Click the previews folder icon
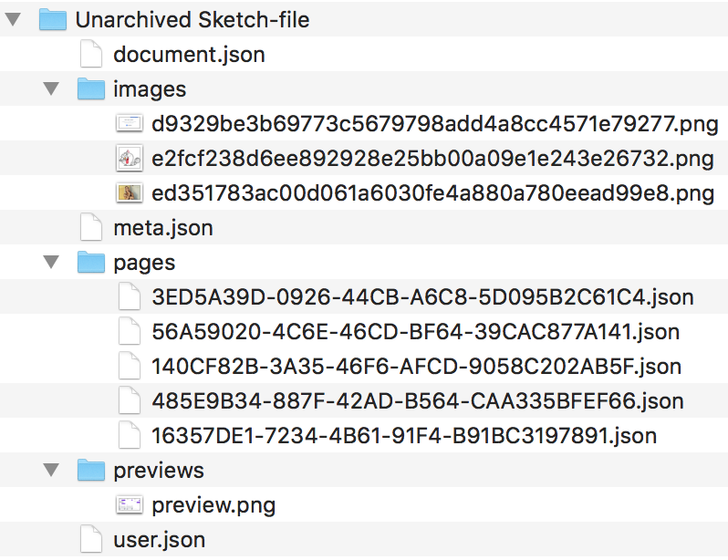The image size is (728, 560). coord(91,470)
